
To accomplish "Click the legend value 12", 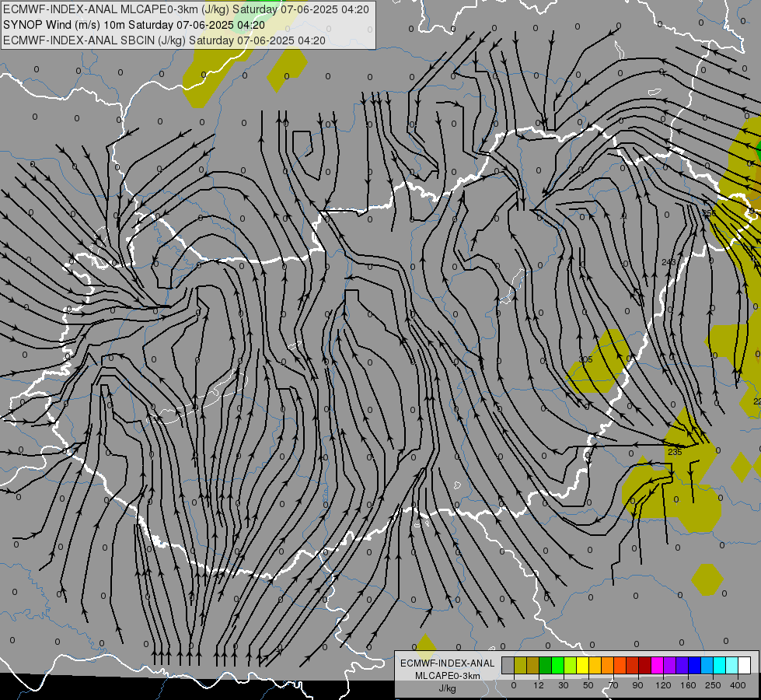I will tap(539, 685).
